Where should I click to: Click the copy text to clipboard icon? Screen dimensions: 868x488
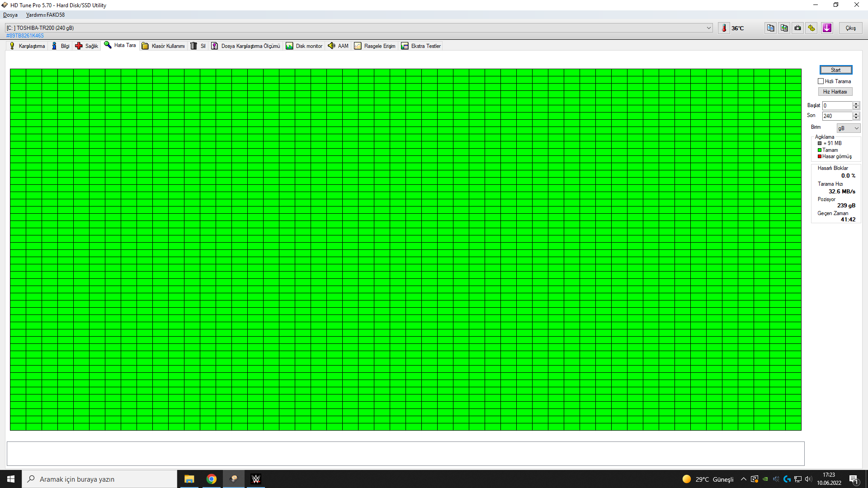point(770,28)
